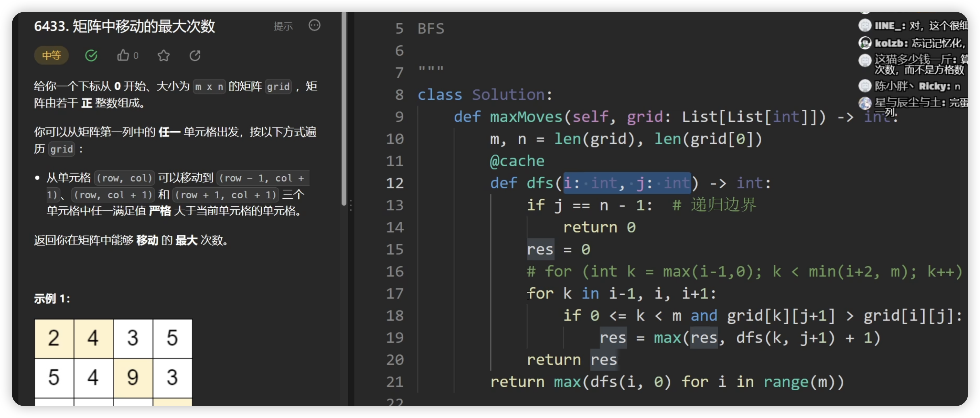Viewport: 980px width, 418px height.
Task: Click the highlighted dfs parameters i: int, j: int
Action: (627, 183)
